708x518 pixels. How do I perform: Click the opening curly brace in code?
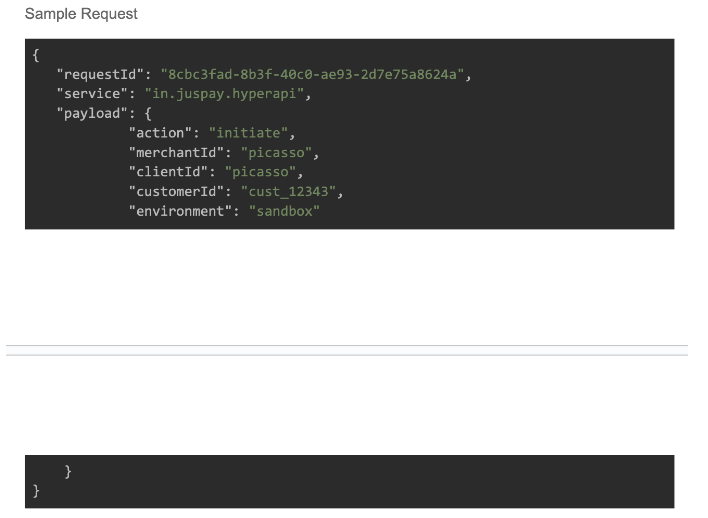[x=37, y=55]
